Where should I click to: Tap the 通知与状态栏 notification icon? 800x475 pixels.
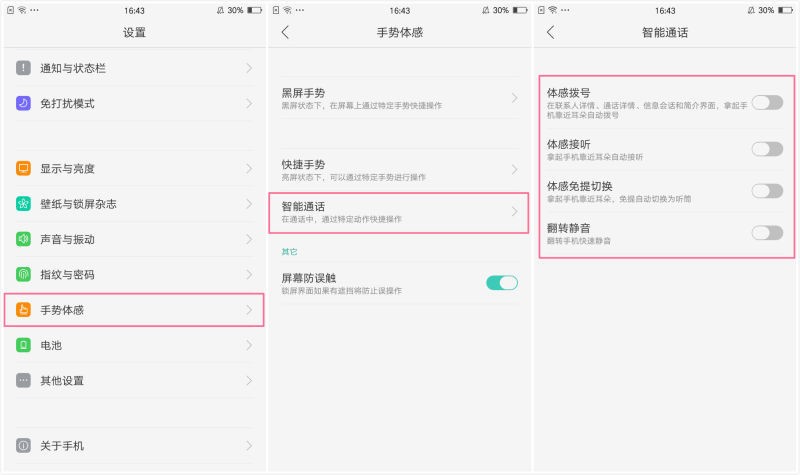click(23, 67)
